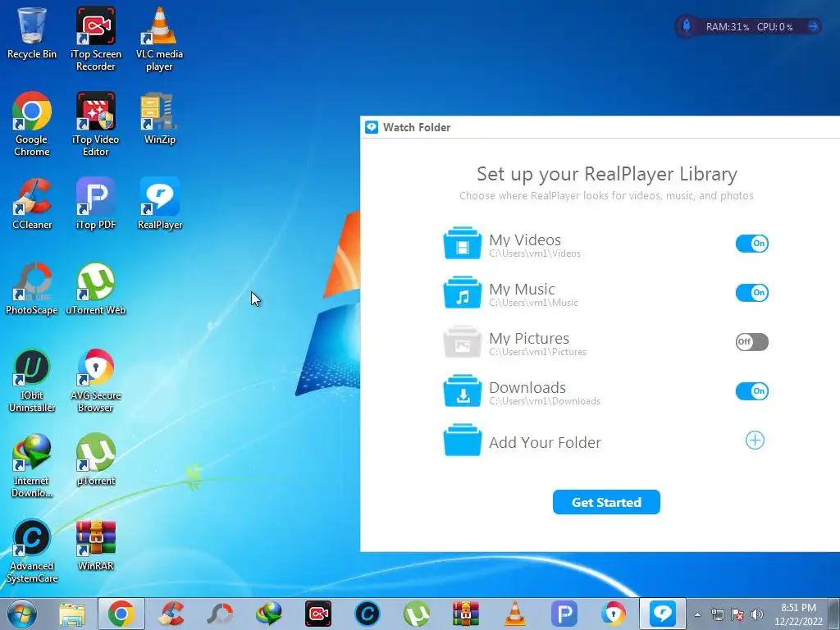Select the uTorrent Web desktop icon
Viewport: 840px width, 630px height.
(x=95, y=289)
